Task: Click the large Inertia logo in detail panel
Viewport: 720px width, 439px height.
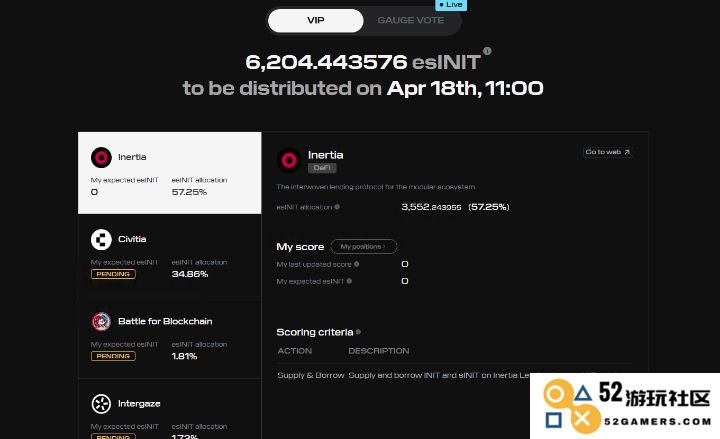Action: pyautogui.click(x=289, y=160)
